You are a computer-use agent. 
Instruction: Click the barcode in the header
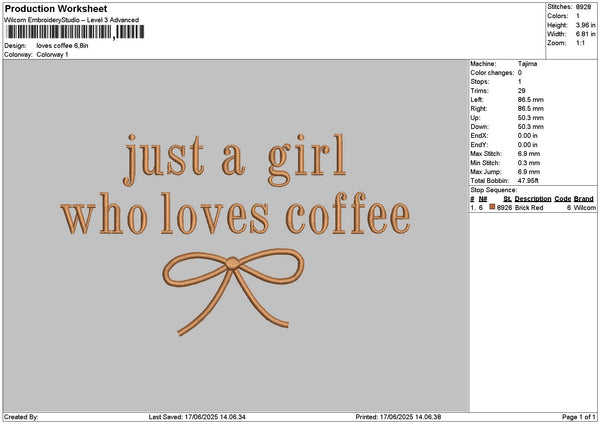[x=75, y=32]
